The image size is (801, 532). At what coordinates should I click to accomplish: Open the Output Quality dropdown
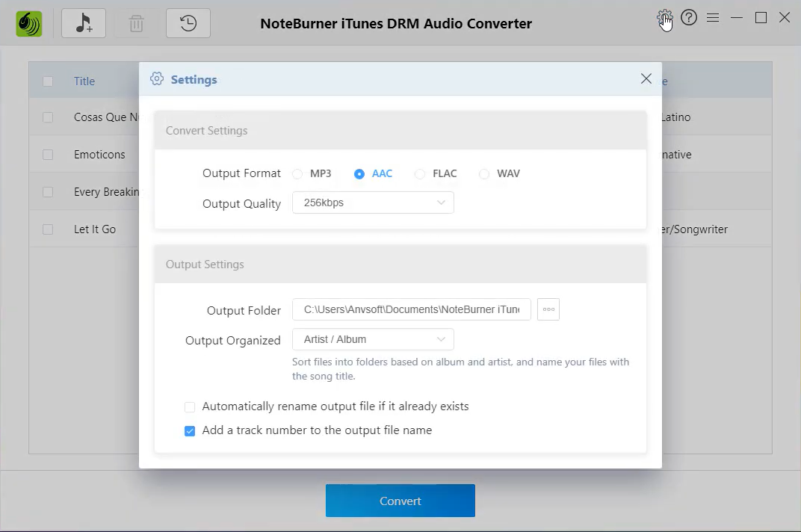(x=373, y=202)
